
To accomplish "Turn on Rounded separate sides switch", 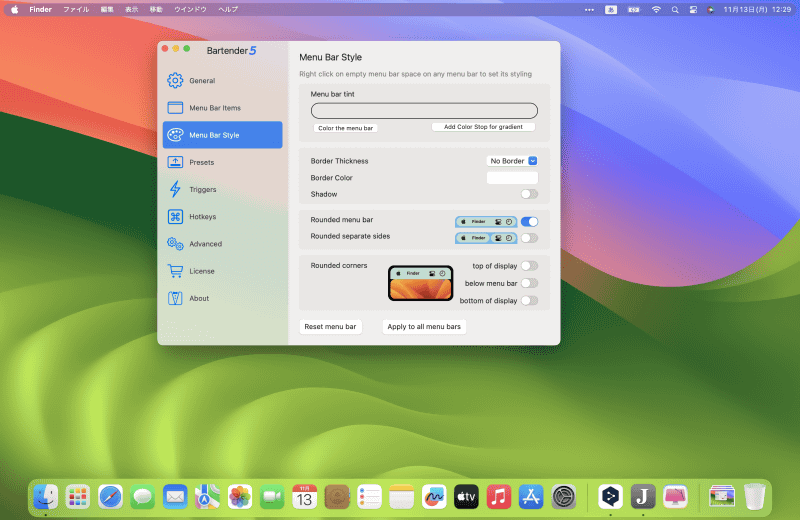I will pyautogui.click(x=529, y=238).
